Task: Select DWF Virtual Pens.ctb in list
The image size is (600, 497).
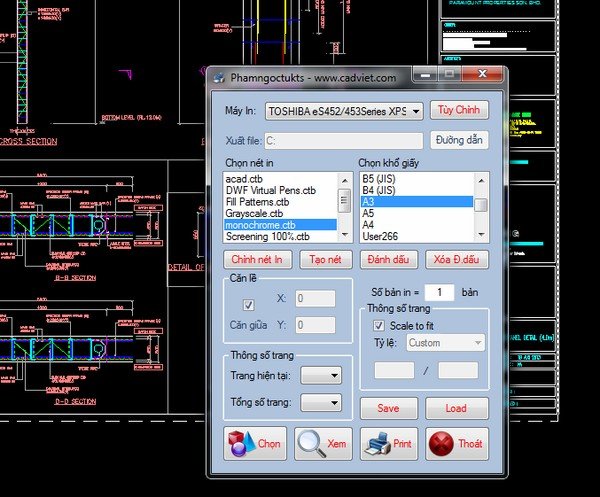Action: pos(280,190)
